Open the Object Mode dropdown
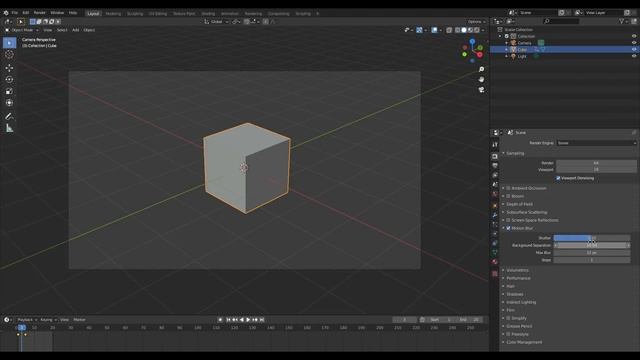 [x=22, y=30]
